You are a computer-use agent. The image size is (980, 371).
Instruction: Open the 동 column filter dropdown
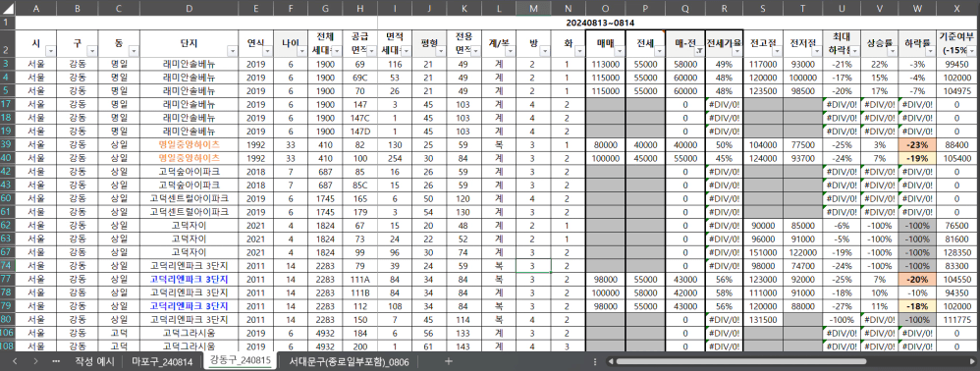134,51
